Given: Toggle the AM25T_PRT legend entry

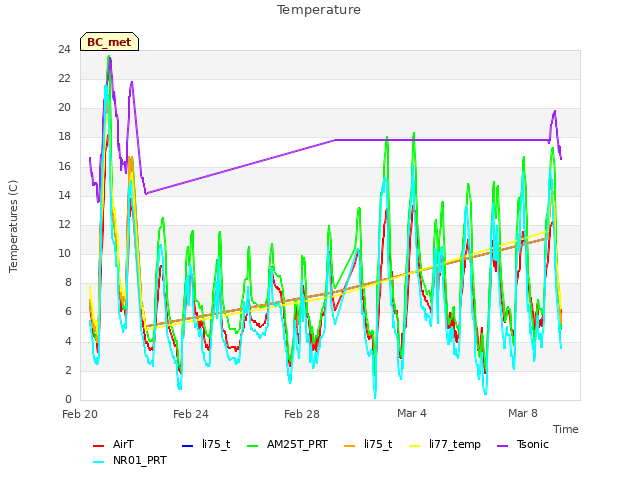Looking at the screenshot, I should [x=287, y=444].
